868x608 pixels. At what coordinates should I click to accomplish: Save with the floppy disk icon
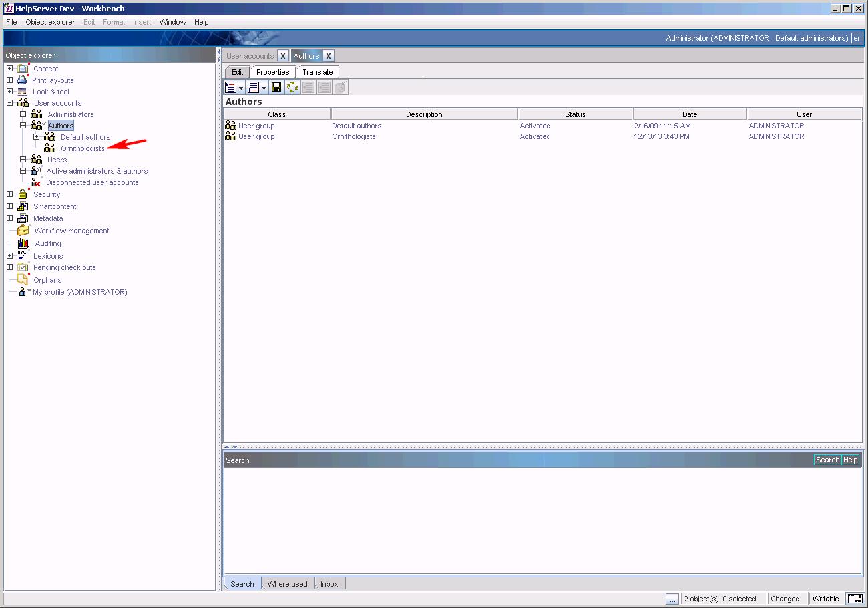point(276,87)
